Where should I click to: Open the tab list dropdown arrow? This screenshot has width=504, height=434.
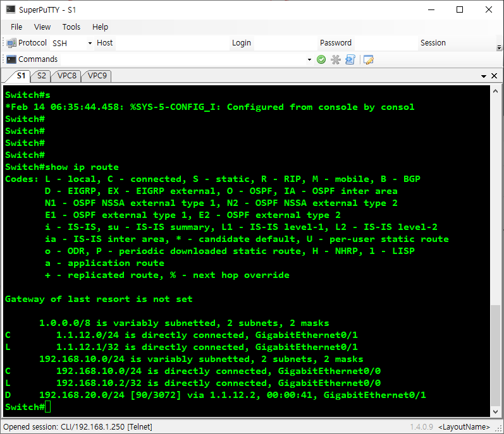point(483,76)
